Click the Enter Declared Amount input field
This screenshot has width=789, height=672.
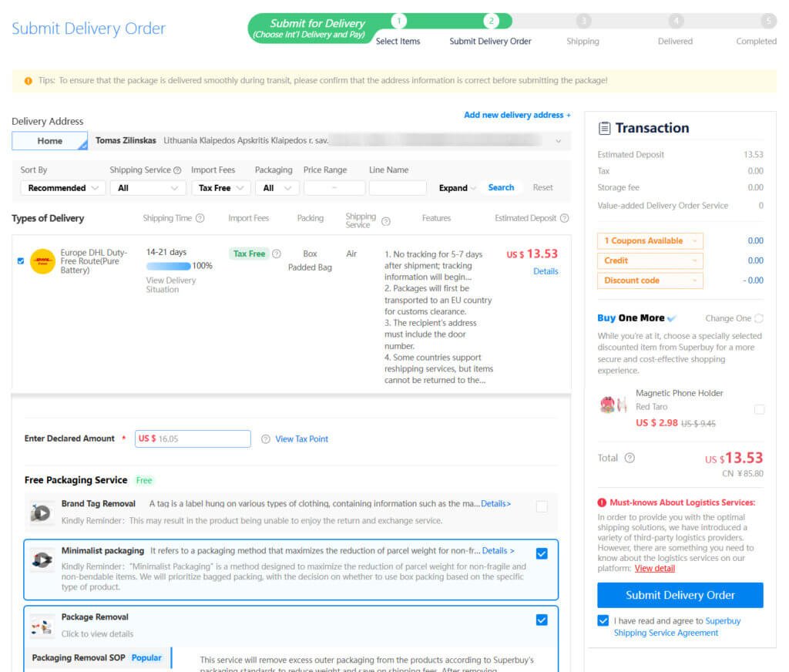click(x=202, y=438)
